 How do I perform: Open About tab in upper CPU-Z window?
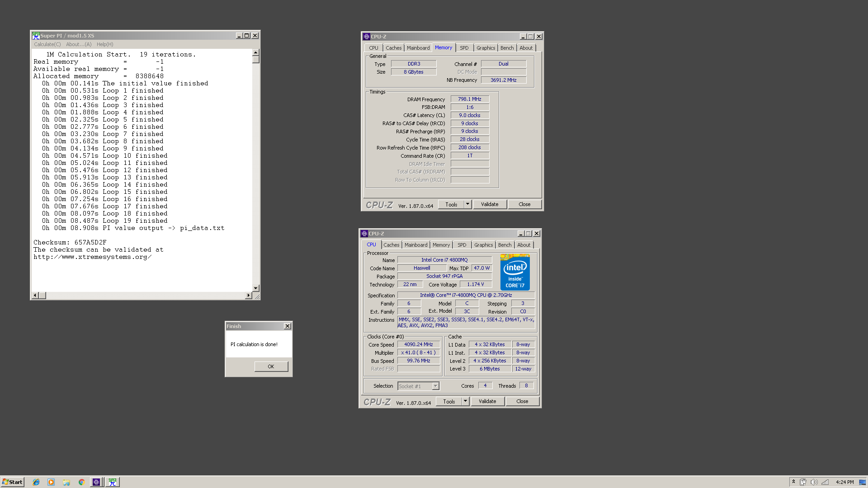point(526,48)
